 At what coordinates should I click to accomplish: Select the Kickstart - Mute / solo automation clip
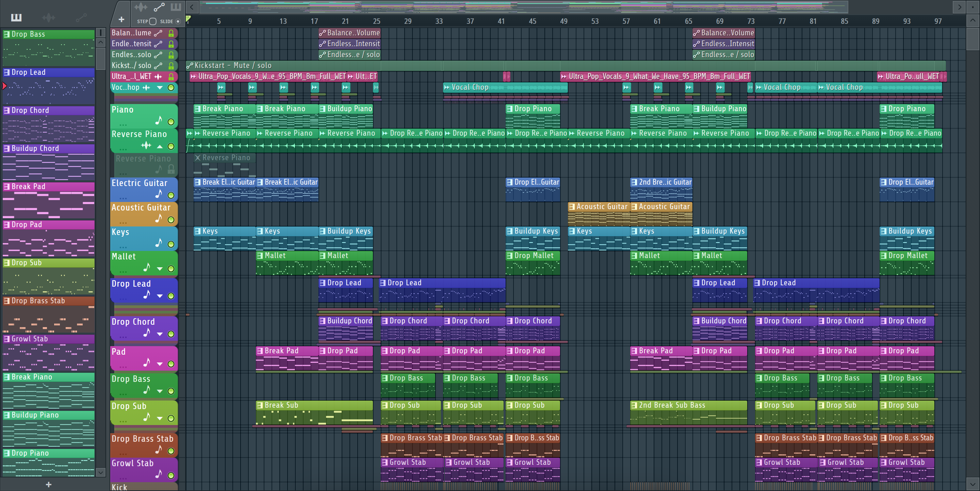566,66
